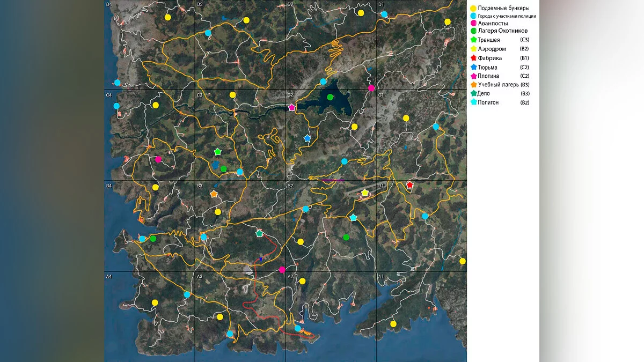This screenshot has height=362, width=644.
Task: Select the yellow bunker circle in grid A4
Action: 155,302
